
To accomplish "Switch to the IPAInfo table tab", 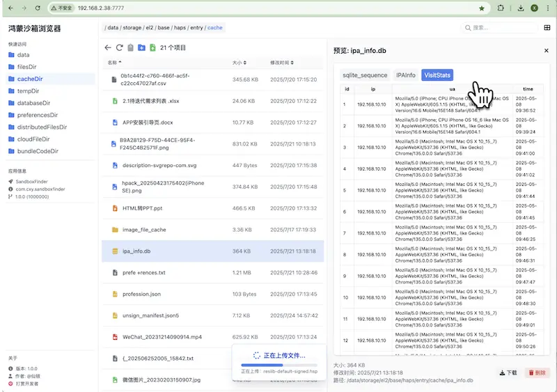I will point(406,75).
